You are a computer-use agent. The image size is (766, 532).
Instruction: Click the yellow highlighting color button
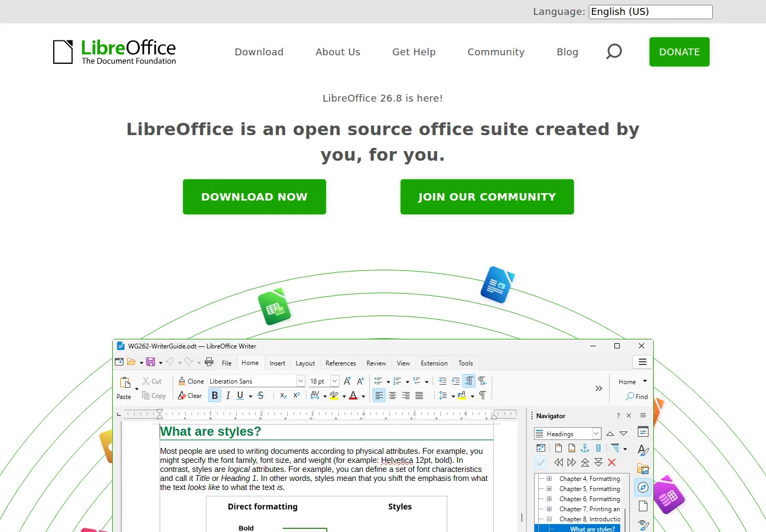(x=334, y=395)
